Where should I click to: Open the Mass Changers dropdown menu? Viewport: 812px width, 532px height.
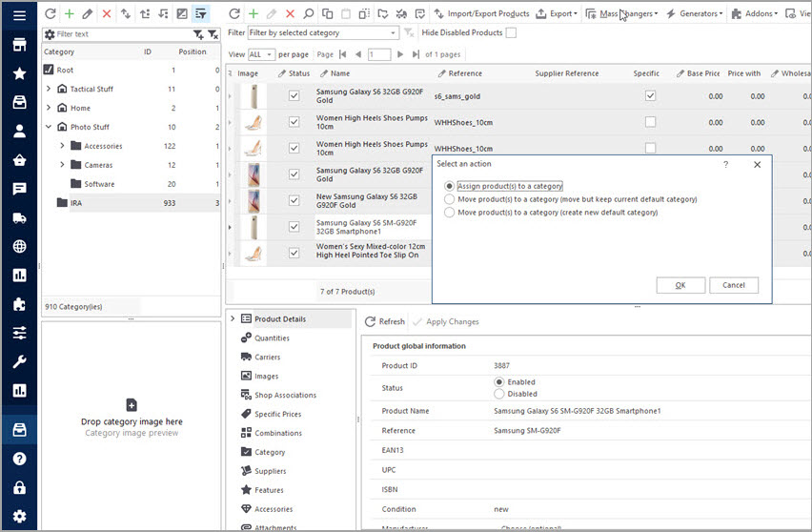tap(621, 14)
